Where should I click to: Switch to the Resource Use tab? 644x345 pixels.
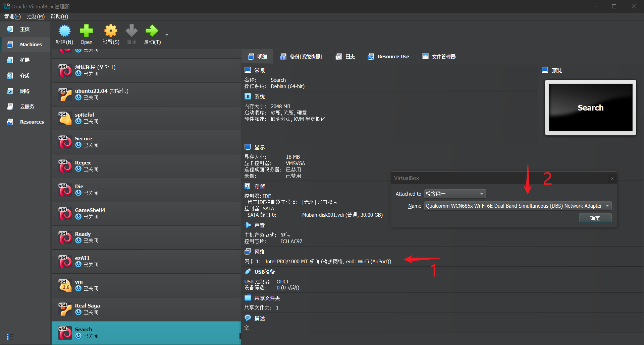click(x=388, y=57)
